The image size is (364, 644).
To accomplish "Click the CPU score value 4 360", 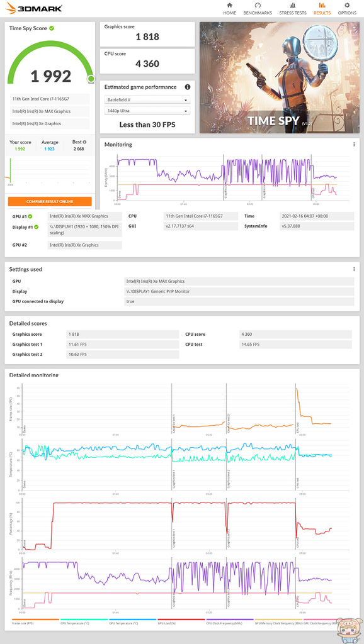I will [x=147, y=64].
